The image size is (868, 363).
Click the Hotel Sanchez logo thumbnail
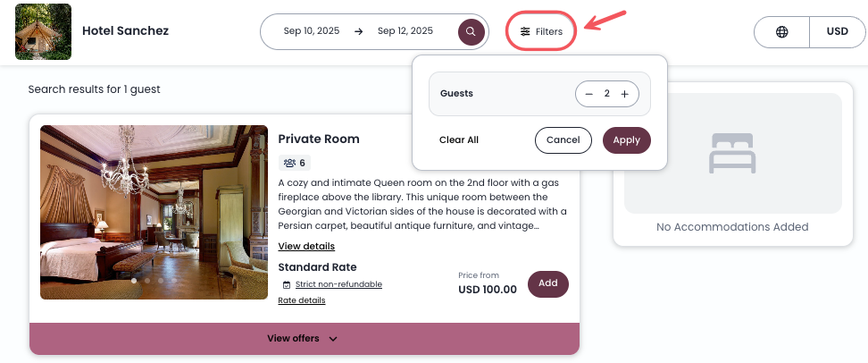point(43,31)
